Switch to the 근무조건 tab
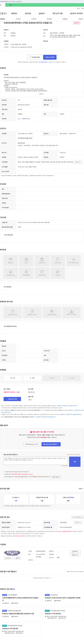Viewport: 84px width, 644px height. click(18, 19)
